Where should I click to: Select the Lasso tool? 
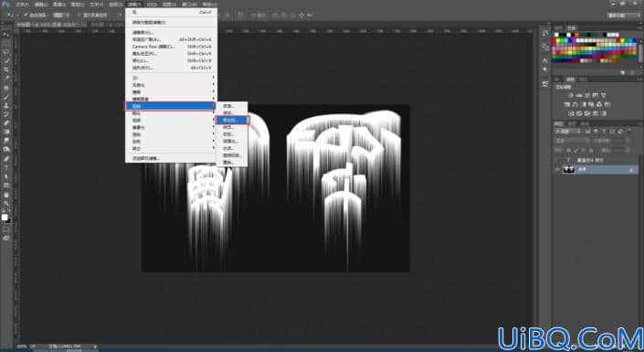(x=6, y=52)
